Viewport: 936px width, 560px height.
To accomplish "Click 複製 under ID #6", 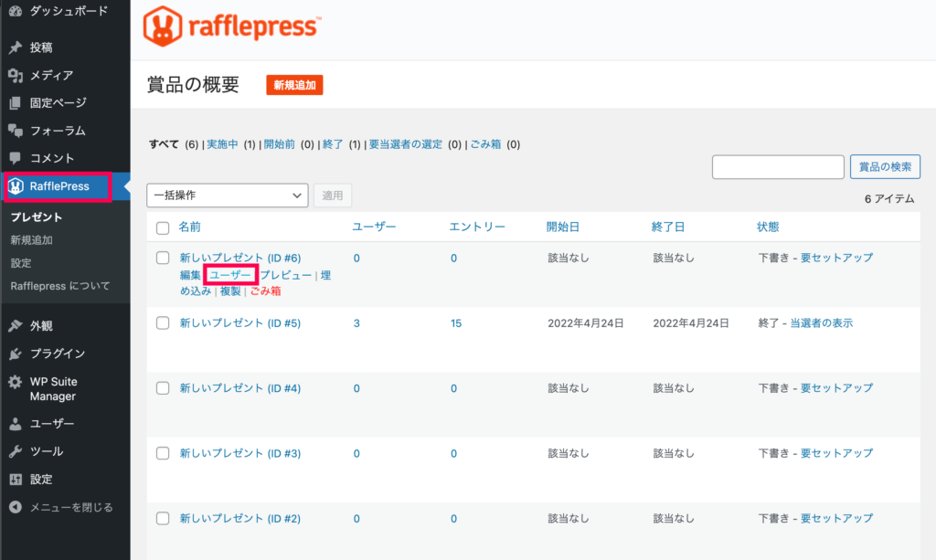I will point(230,291).
